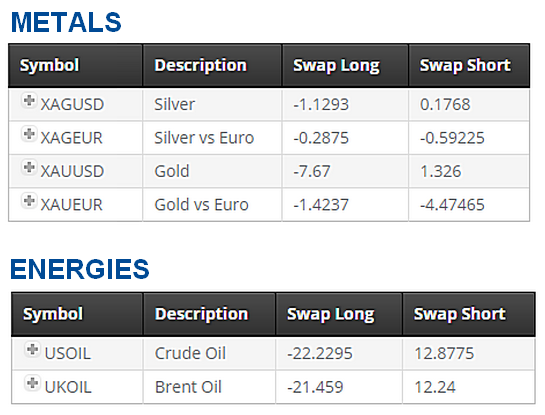Click the Metals table Swap Long header
The image size is (545, 415).
point(345,65)
